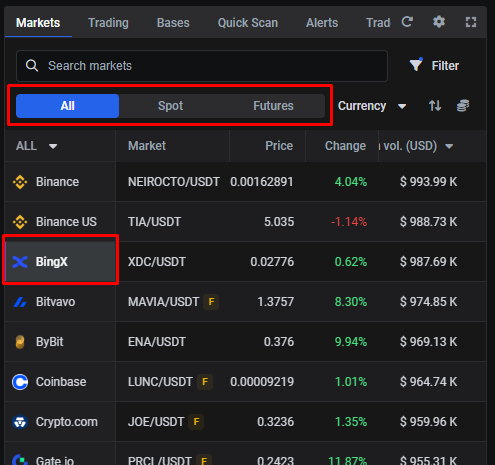This screenshot has height=465, width=495.
Task: Click the Coinbase logo icon
Action: (x=20, y=382)
